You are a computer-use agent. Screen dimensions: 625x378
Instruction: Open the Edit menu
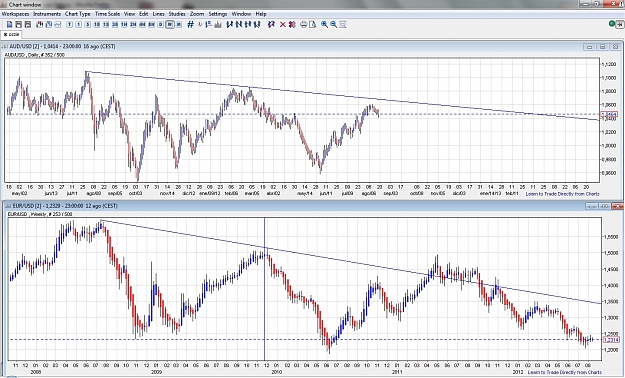tap(144, 14)
